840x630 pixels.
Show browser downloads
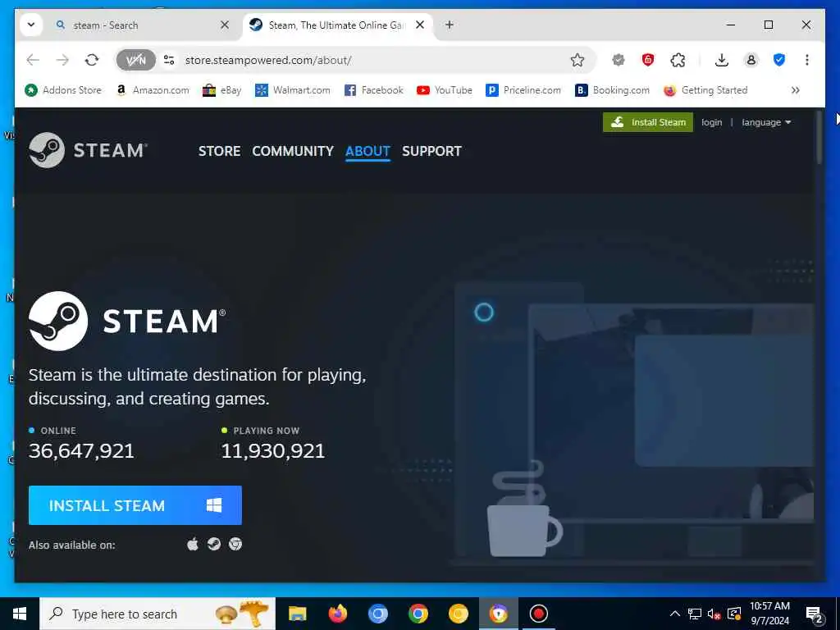point(722,60)
